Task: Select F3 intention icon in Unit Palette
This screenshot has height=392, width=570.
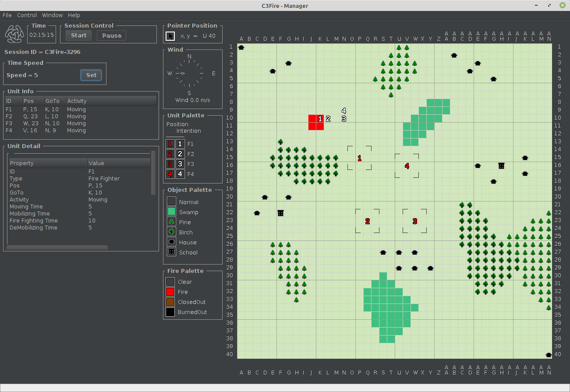Action: [180, 164]
